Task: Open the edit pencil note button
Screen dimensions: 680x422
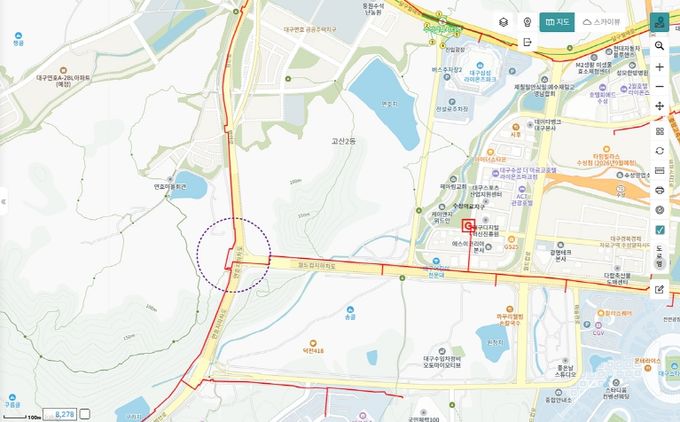Action: 660,289
